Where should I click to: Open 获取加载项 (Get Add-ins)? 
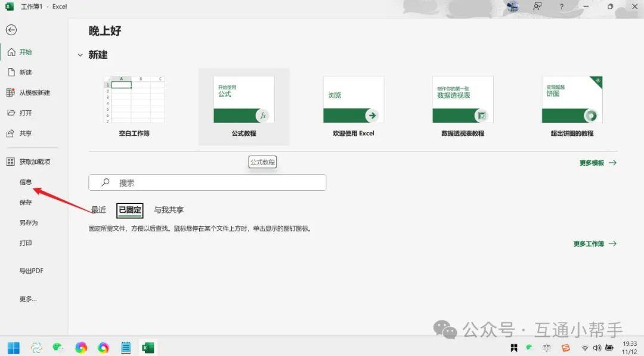[29, 161]
